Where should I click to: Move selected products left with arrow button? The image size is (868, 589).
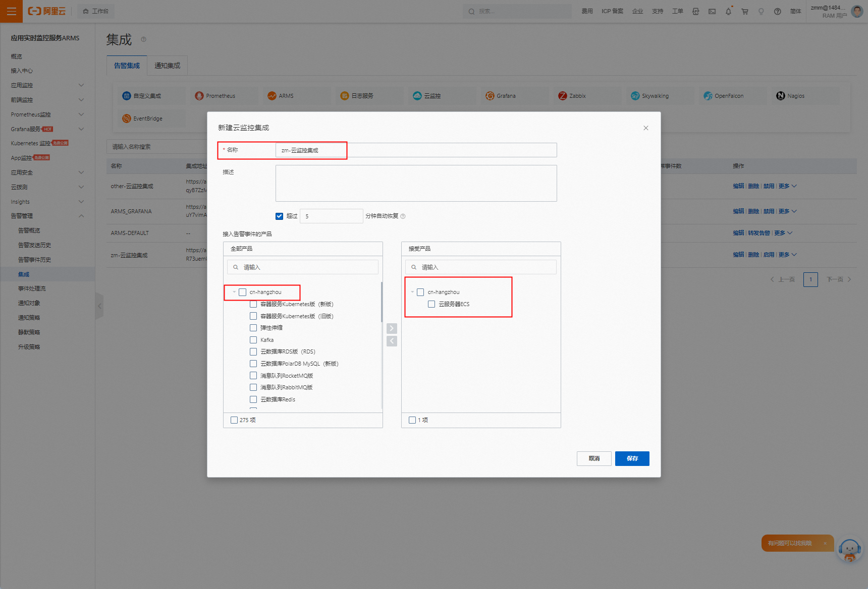[392, 341]
